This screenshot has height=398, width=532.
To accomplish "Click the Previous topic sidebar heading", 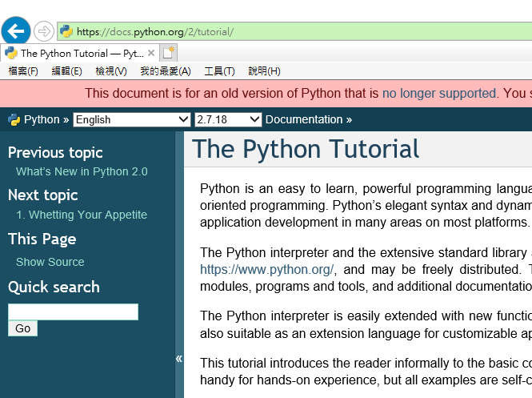I will (55, 152).
